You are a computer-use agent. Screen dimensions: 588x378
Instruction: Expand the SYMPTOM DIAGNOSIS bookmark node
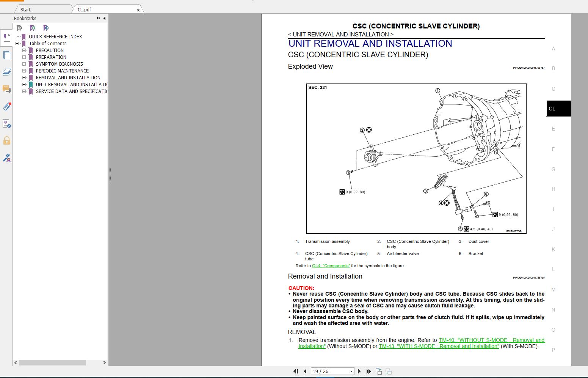(x=24, y=64)
